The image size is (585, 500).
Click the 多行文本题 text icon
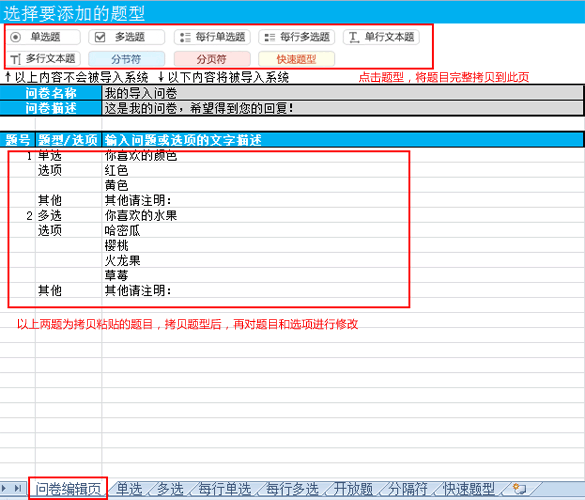15,59
